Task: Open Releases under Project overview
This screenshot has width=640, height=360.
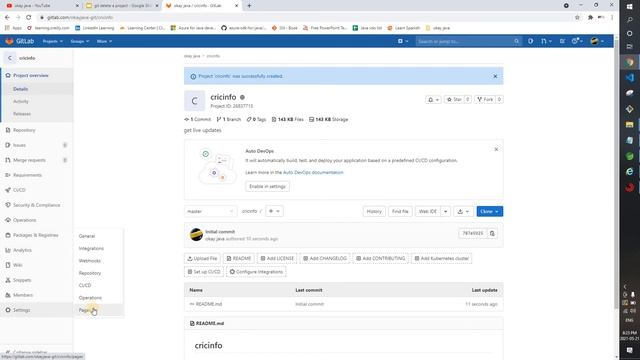Action: click(22, 114)
